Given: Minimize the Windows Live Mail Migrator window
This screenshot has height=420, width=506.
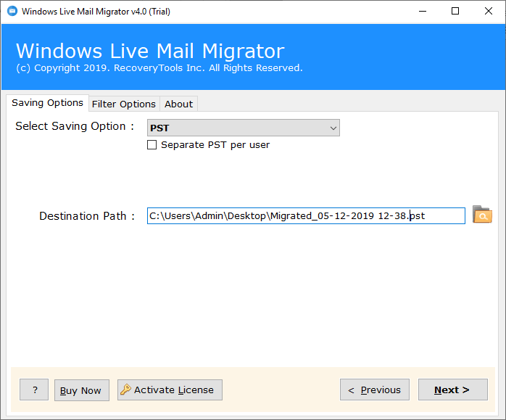Looking at the screenshot, I should [x=423, y=12].
